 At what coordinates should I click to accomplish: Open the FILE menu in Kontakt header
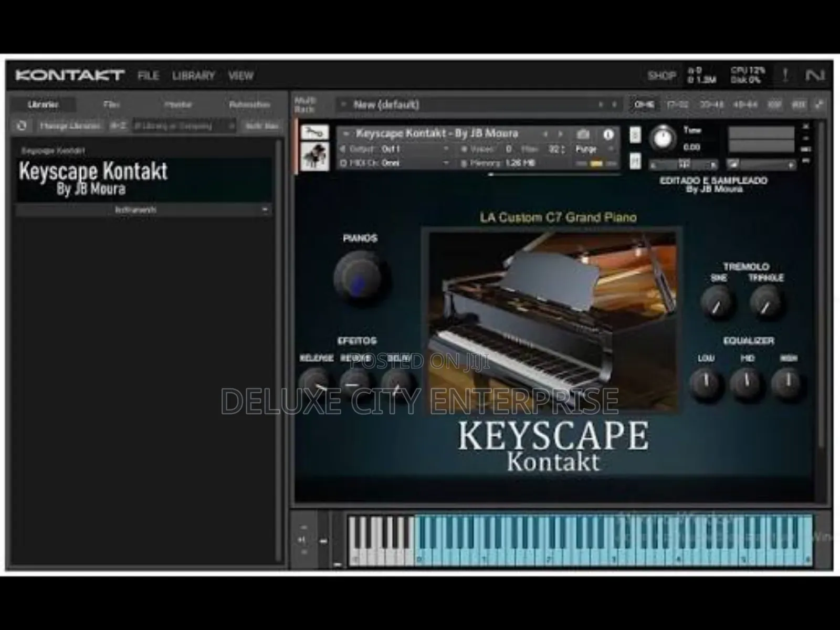click(148, 76)
